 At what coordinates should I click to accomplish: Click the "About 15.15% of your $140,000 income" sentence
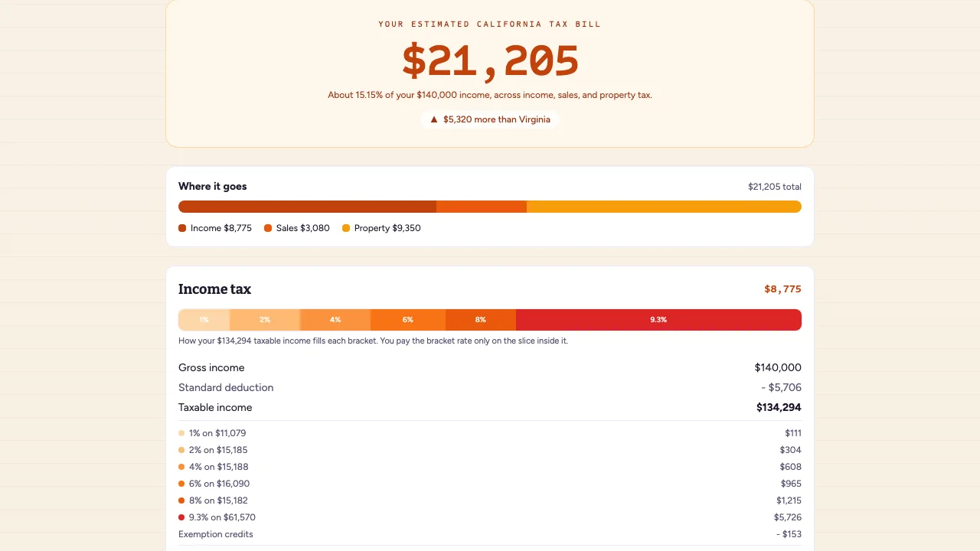(x=490, y=96)
